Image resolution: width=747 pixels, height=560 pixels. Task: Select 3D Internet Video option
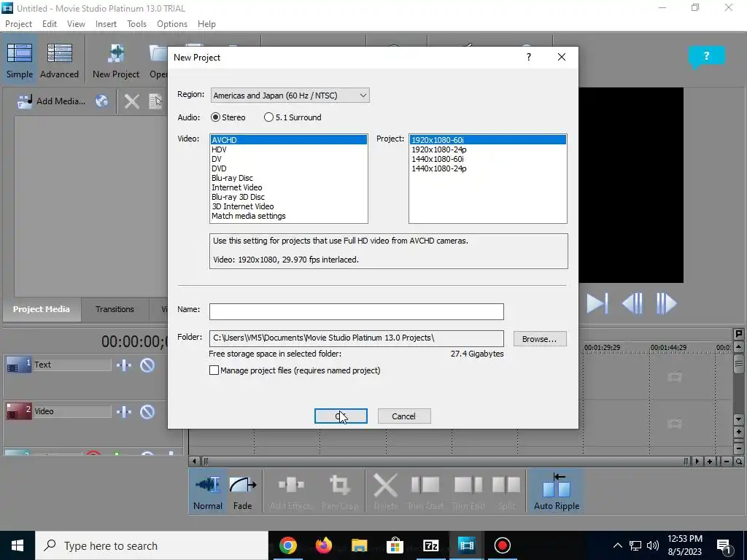click(289, 206)
